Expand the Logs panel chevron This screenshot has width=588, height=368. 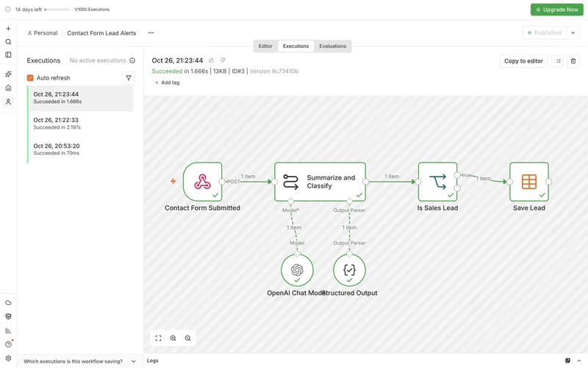pos(579,361)
